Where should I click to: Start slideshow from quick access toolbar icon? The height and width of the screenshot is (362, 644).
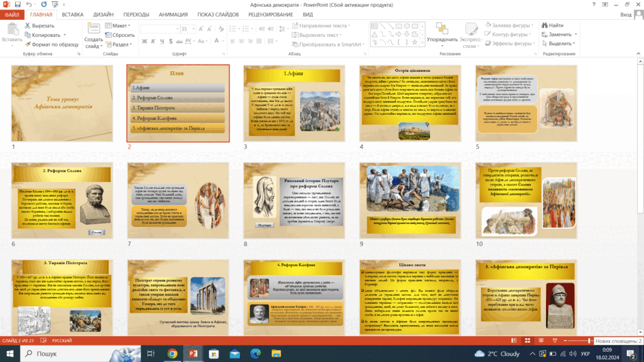(55, 5)
